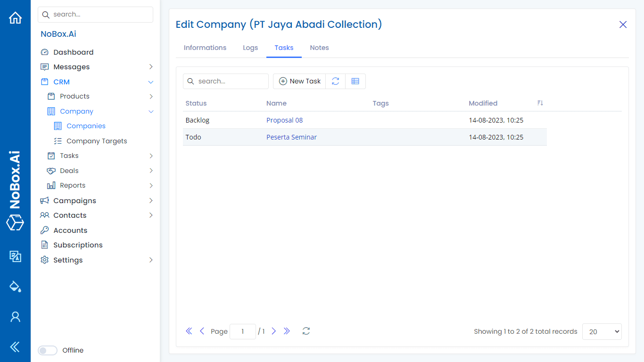Click the Home icon in the blue sidebar
Viewport: 644px width, 362px height.
click(x=16, y=17)
